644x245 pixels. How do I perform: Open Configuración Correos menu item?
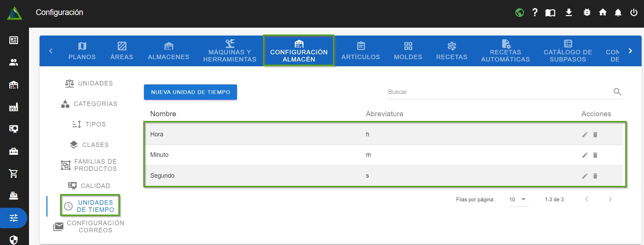point(89,227)
